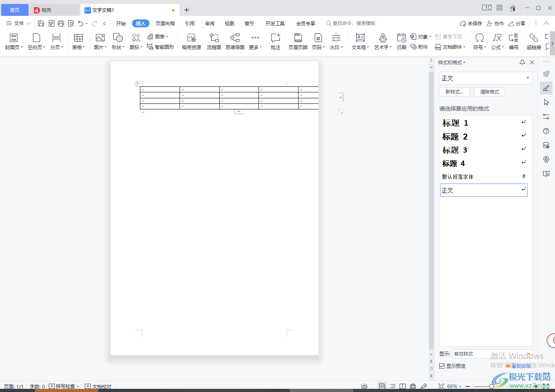
Task: Open the display filter 有效样式 dropdown
Action: pyautogui.click(x=492, y=354)
